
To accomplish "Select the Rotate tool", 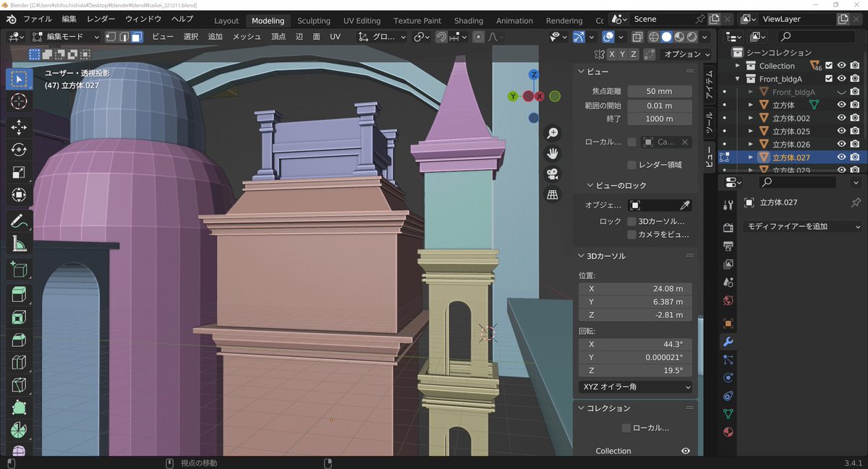I will (x=19, y=150).
